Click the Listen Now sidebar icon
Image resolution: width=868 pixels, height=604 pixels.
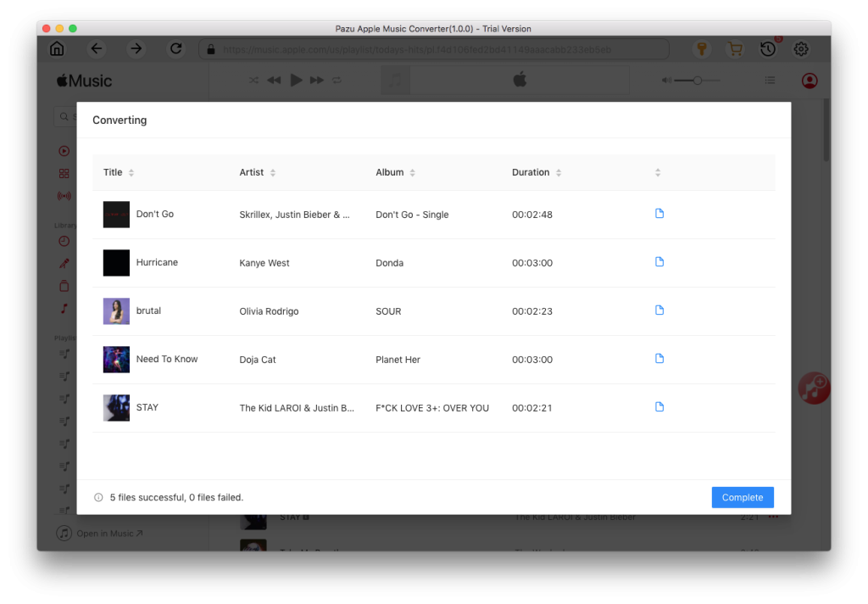tap(64, 151)
